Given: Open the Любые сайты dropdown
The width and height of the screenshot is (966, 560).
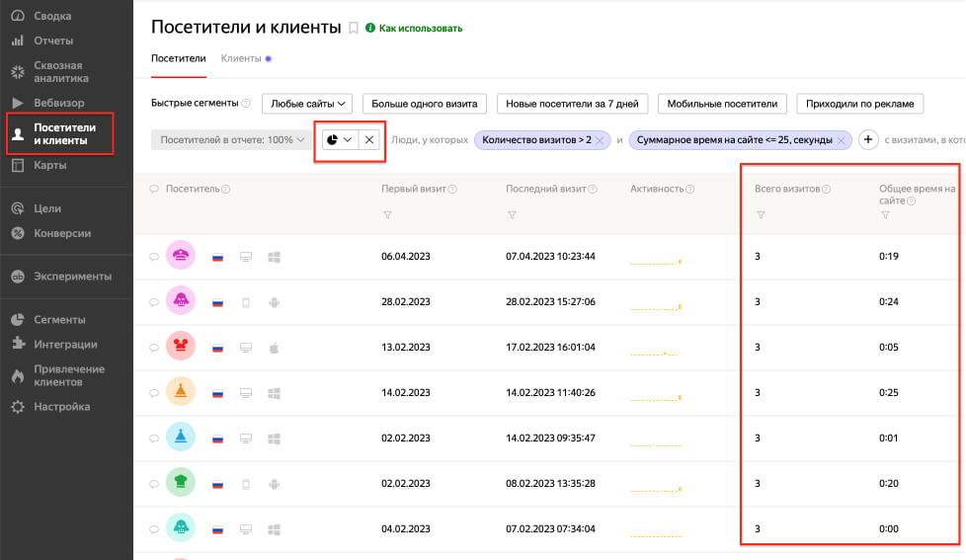Looking at the screenshot, I should [306, 104].
